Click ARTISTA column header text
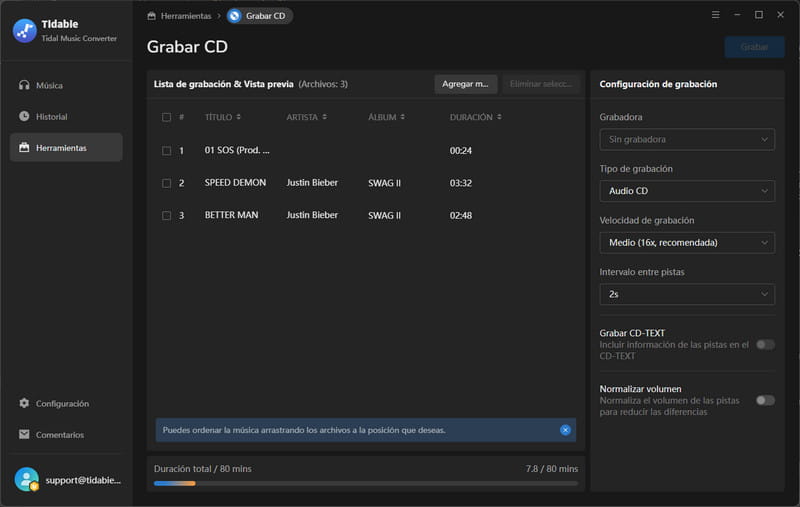800x507 pixels. tap(302, 117)
